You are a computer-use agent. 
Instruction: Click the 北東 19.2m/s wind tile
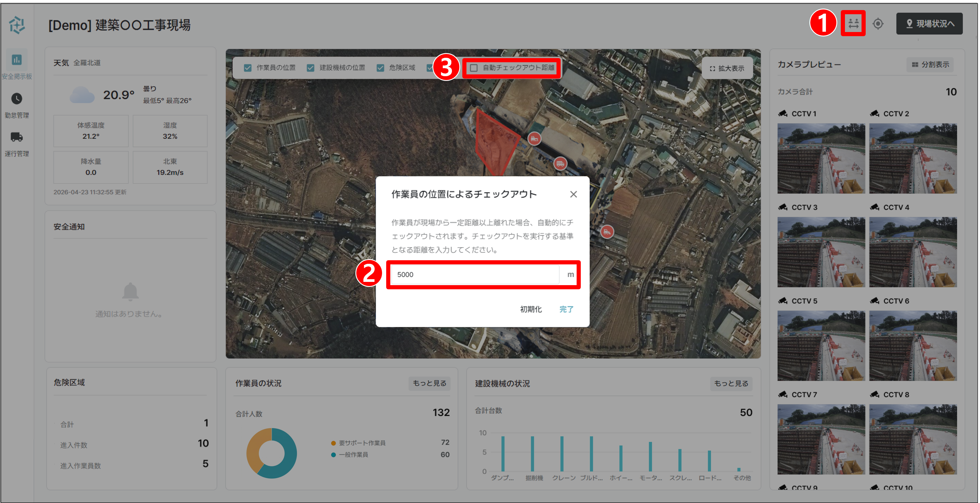click(x=170, y=167)
